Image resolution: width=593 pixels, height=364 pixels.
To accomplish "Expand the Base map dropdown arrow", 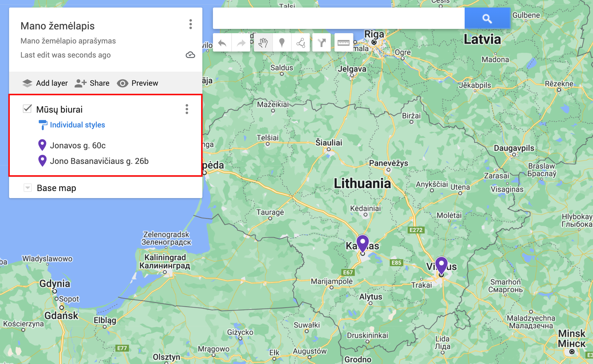I will [28, 188].
